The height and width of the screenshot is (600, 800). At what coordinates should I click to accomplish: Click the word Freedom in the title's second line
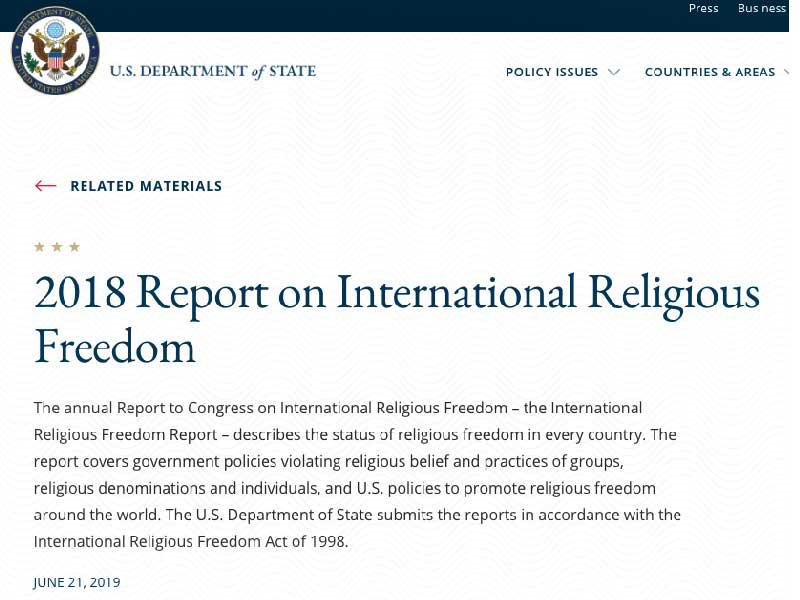(x=114, y=346)
